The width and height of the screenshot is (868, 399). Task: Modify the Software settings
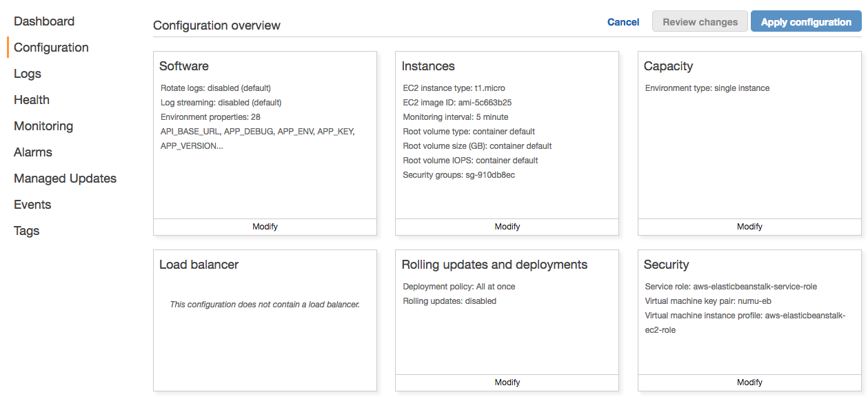(x=265, y=226)
